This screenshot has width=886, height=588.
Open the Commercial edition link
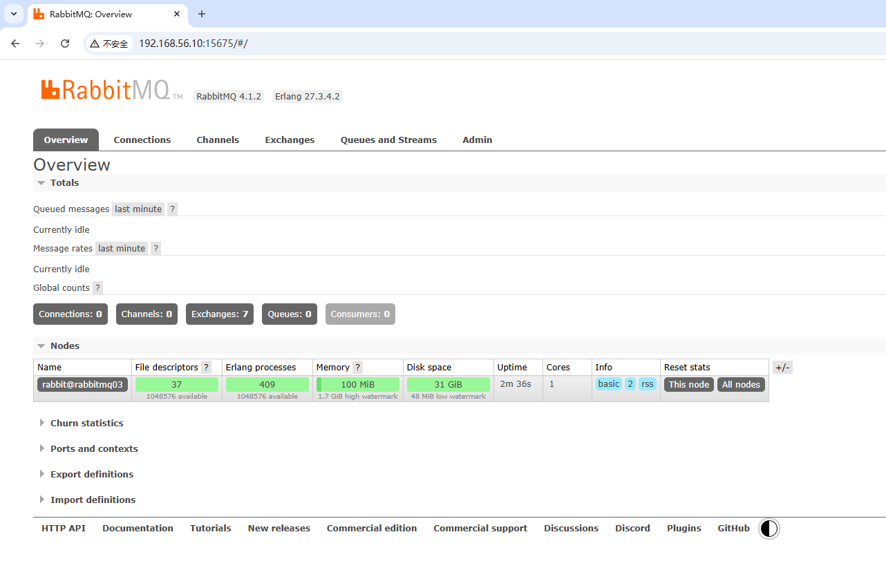click(x=372, y=529)
